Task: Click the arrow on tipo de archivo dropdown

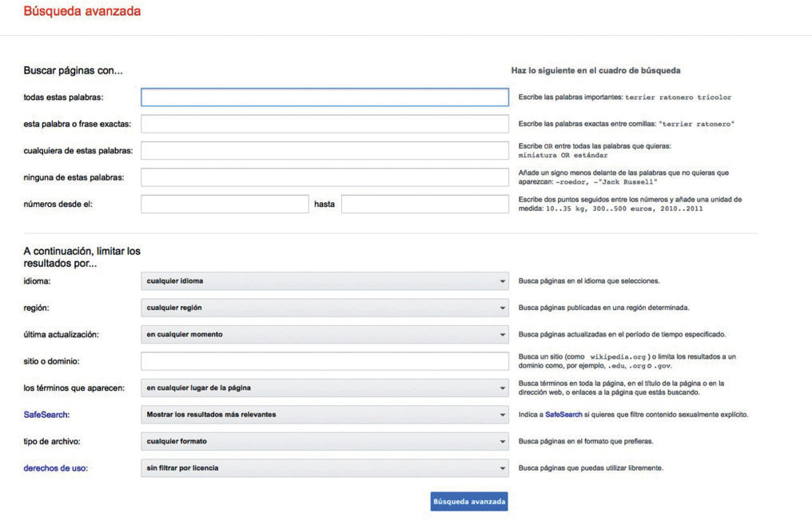Action: (x=502, y=441)
